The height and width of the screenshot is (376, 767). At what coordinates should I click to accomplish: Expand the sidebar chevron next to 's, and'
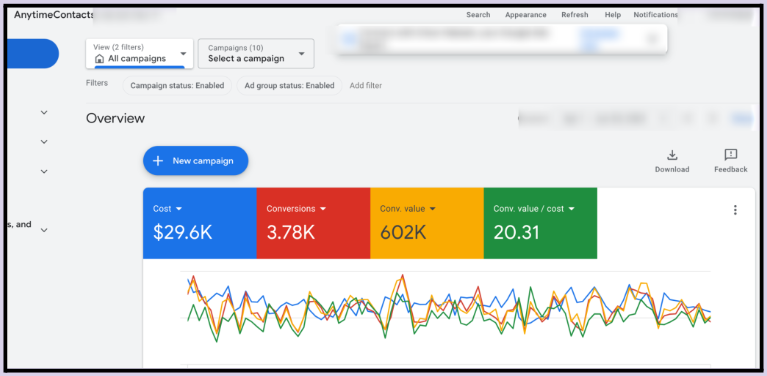click(44, 230)
